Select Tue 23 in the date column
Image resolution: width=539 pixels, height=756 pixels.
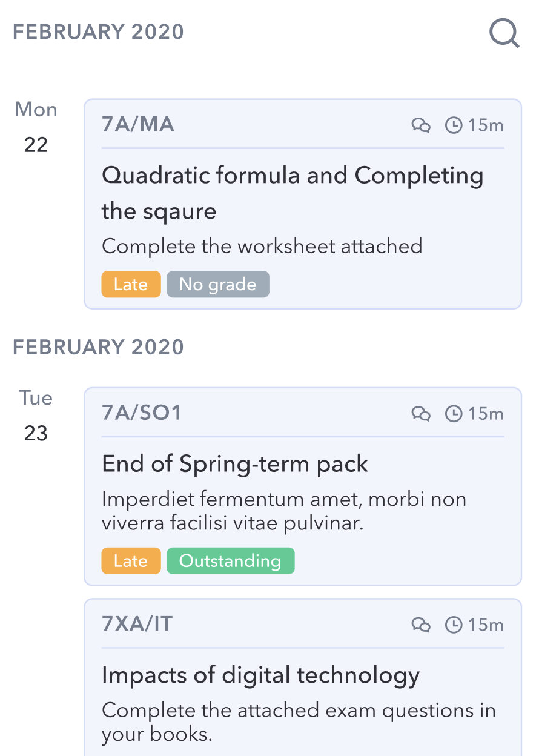click(36, 416)
